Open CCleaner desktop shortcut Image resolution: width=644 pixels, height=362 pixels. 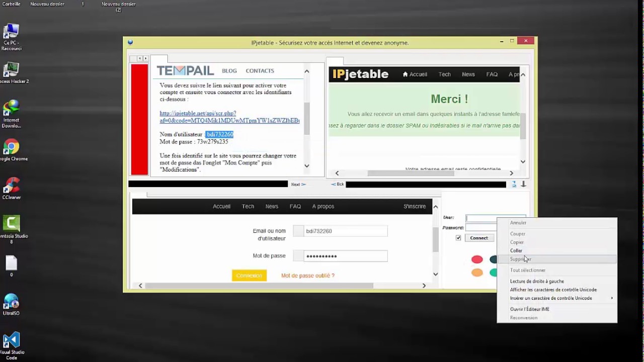point(11,189)
